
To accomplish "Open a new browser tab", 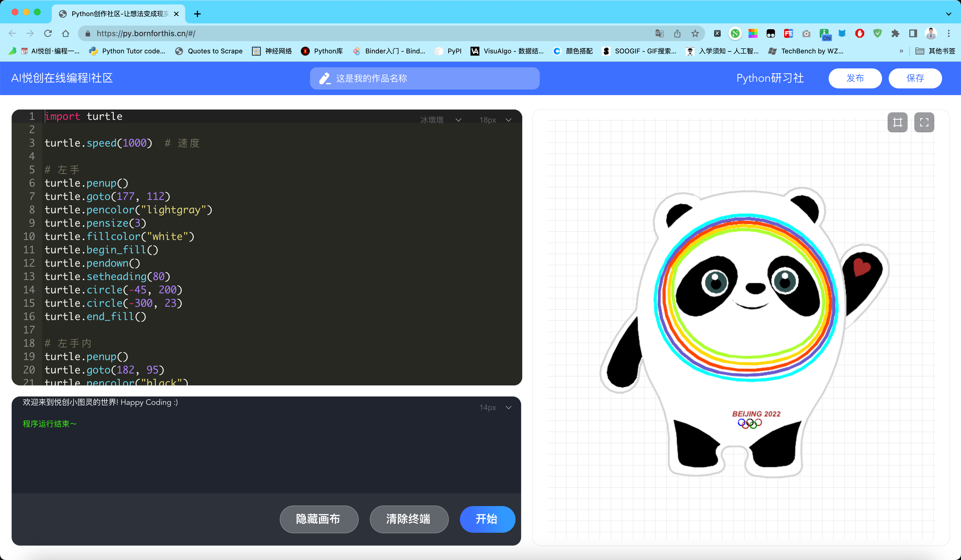I will 197,14.
